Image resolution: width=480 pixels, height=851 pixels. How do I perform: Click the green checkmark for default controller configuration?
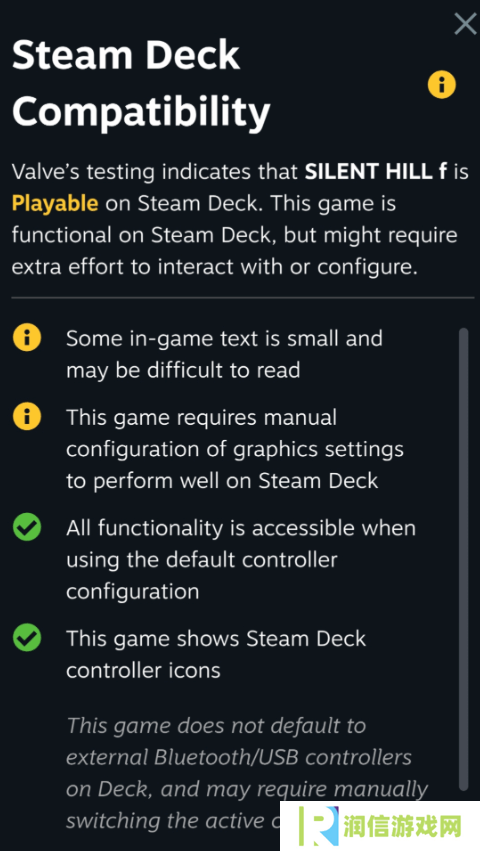click(x=27, y=528)
